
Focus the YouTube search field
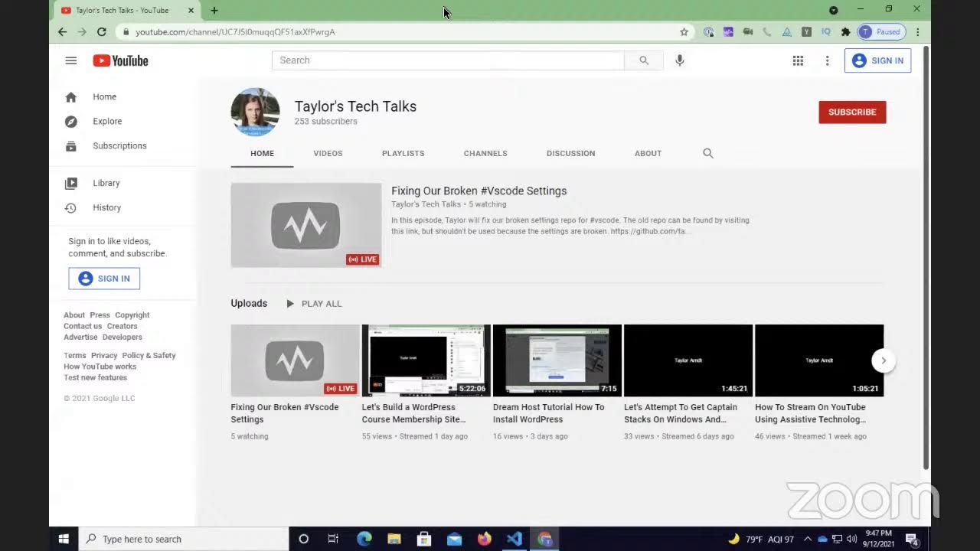click(x=448, y=60)
